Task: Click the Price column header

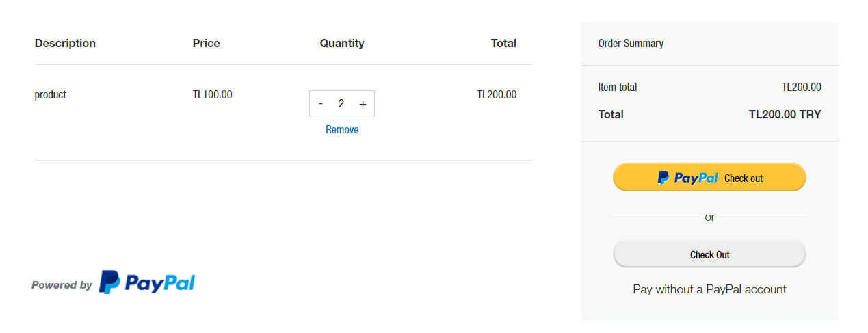Action: click(207, 43)
